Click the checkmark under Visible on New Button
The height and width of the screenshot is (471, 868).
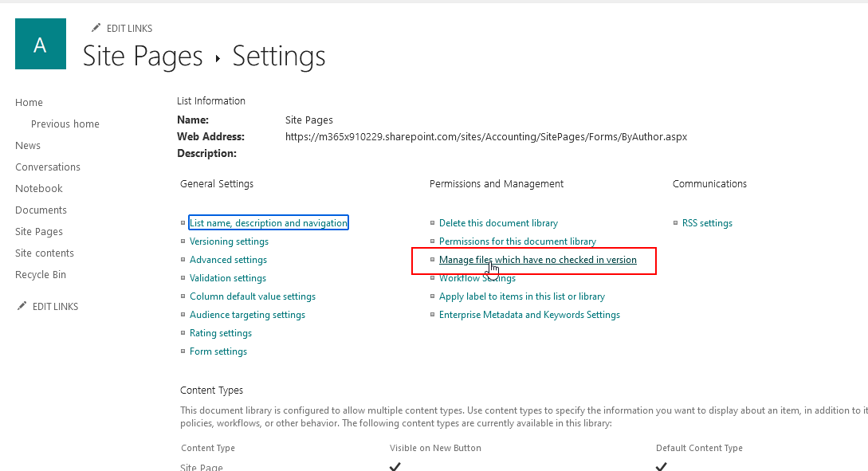pos(395,466)
